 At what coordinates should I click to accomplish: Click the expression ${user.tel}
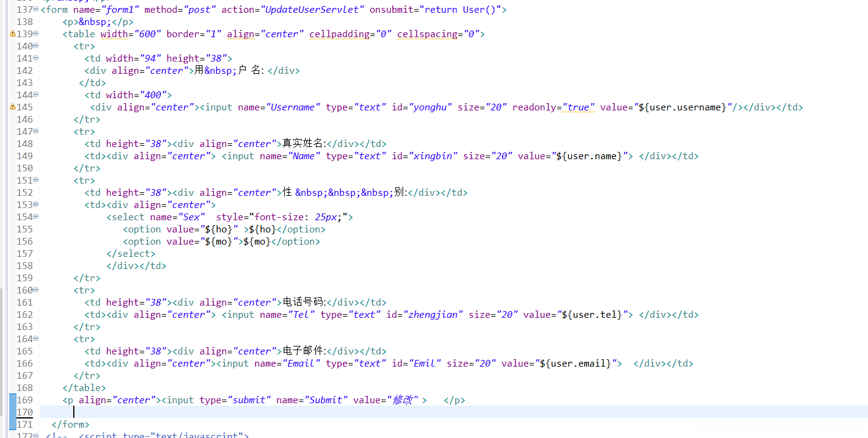pos(592,315)
